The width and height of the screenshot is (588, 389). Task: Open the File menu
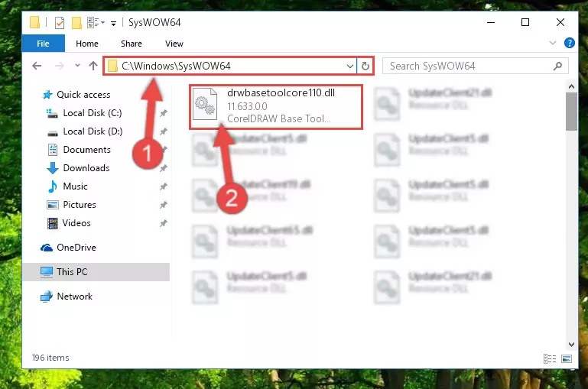click(x=43, y=44)
